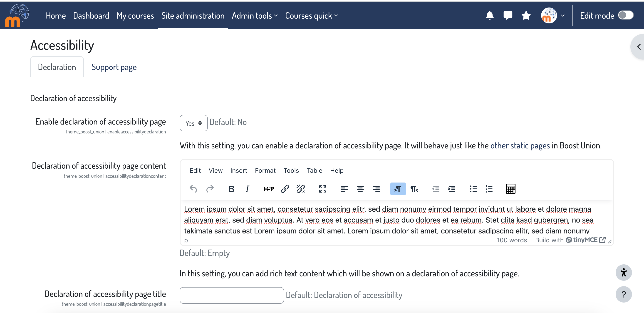Click the '100 words' count button
Viewport: 644px width, 313px height.
pyautogui.click(x=512, y=240)
